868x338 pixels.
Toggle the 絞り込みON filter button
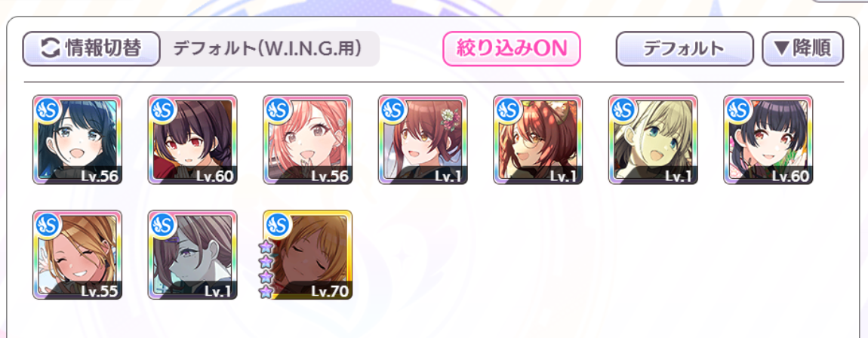(x=512, y=49)
